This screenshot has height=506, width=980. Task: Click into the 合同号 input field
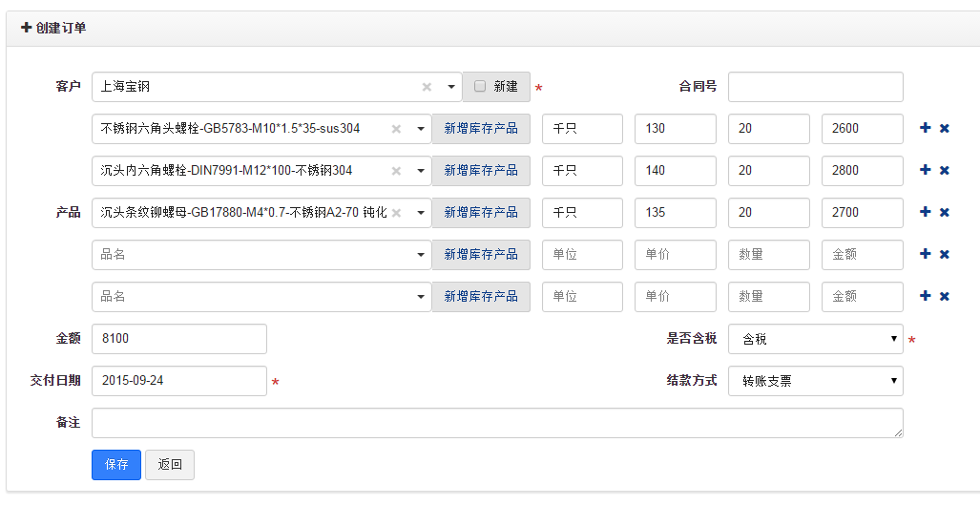[x=815, y=87]
